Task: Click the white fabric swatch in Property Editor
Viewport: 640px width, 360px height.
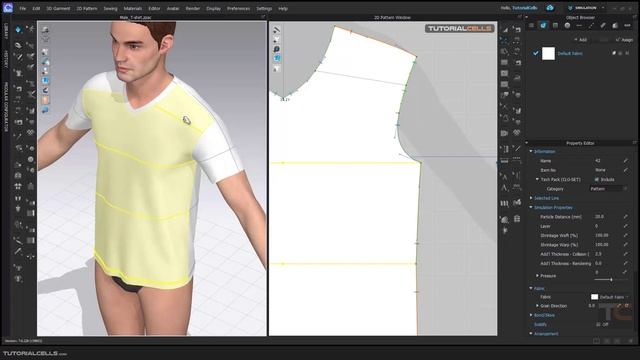Action: pyautogui.click(x=594, y=297)
